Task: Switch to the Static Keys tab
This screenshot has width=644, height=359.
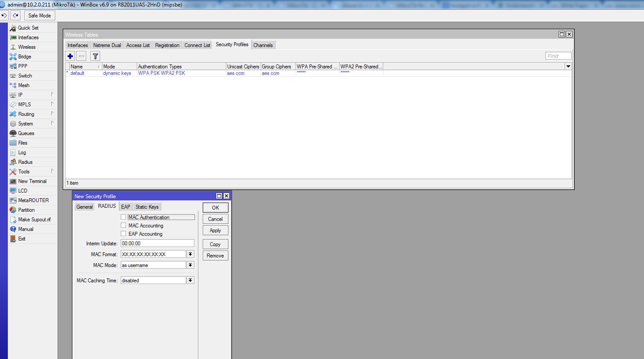Action: click(x=147, y=207)
